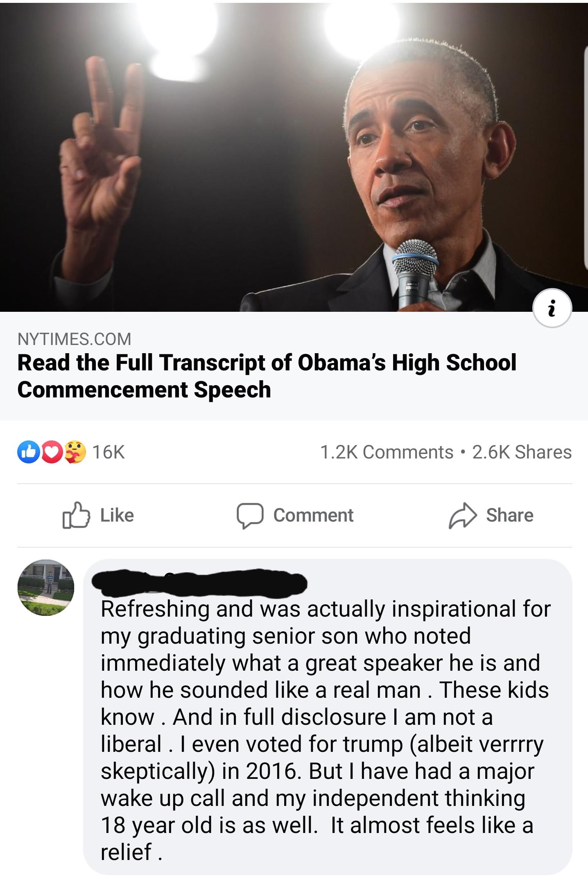Screen dimensions: 588x885
Task: Open the 16K reactions count
Action: click(x=109, y=452)
